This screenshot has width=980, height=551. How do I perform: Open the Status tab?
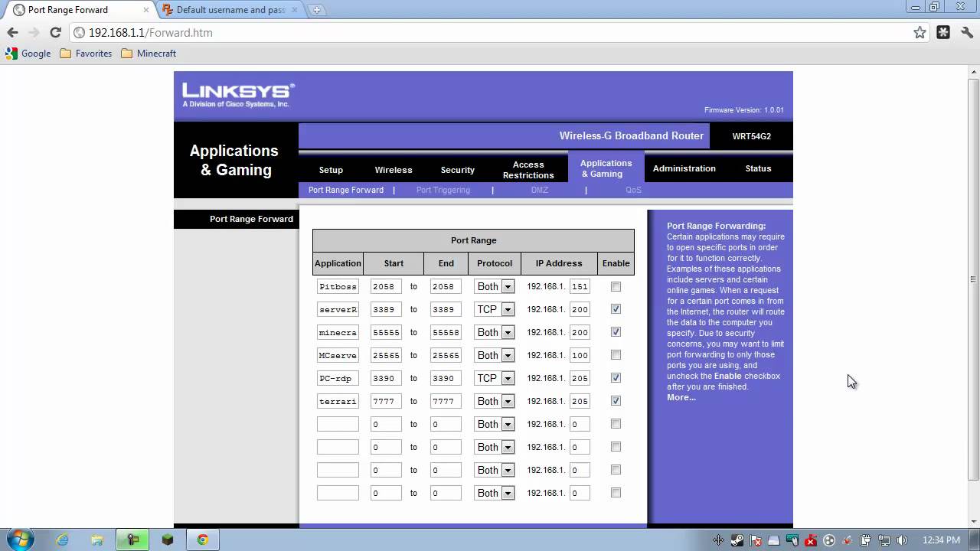[758, 168]
